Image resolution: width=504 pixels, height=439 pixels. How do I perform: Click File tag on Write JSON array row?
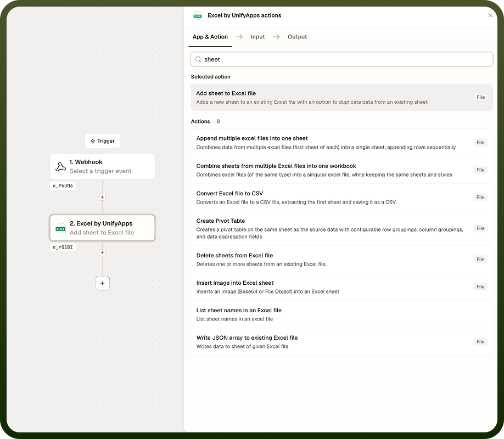pos(480,342)
